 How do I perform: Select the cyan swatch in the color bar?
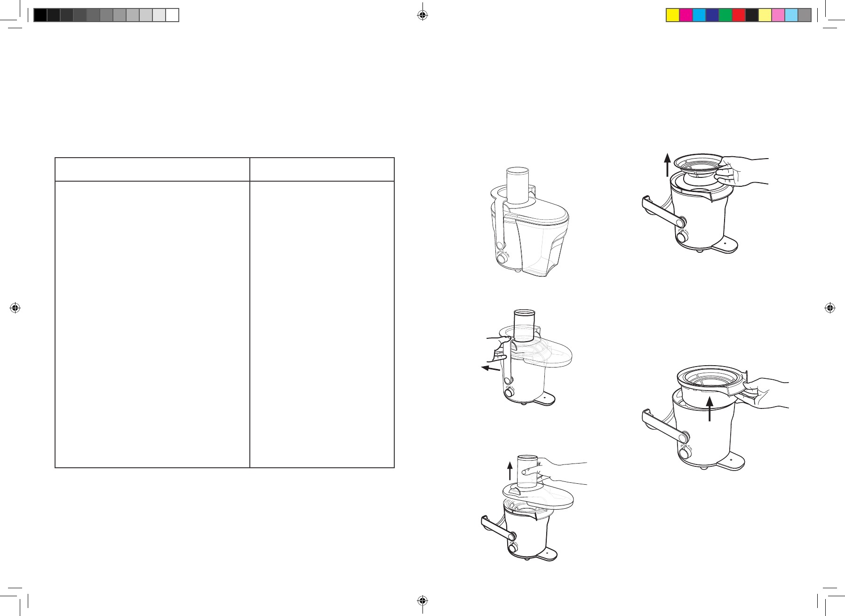699,16
